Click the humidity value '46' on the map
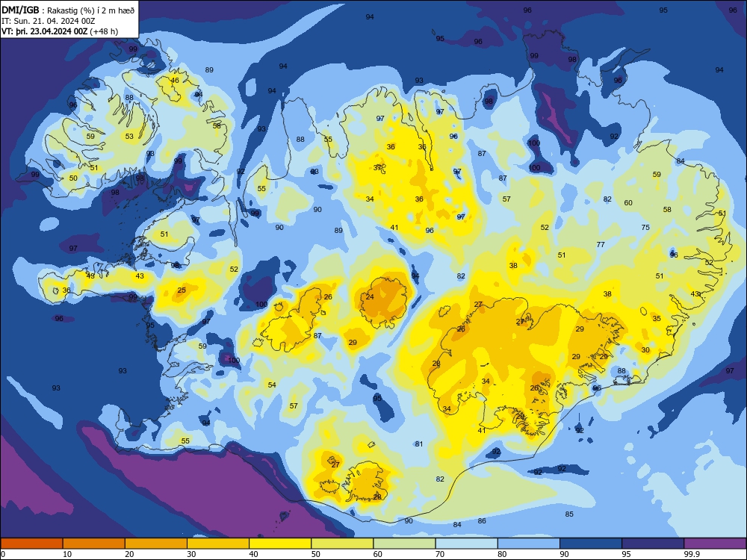 (x=175, y=81)
